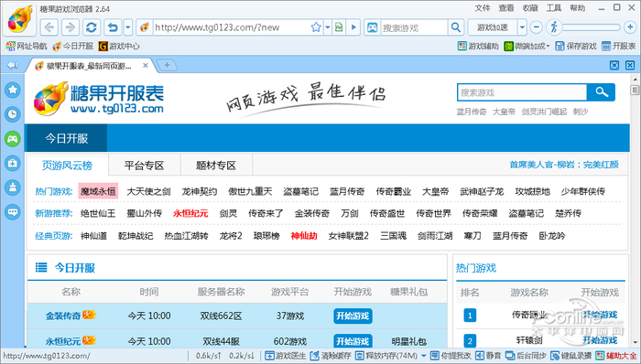Click 释放内存(74M) in status bar
The image size is (641, 364).
tap(386, 356)
